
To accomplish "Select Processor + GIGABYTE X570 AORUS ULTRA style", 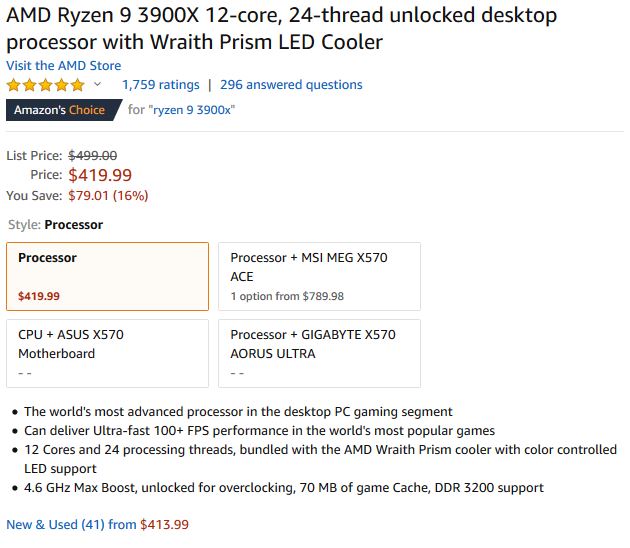I will coord(319,353).
